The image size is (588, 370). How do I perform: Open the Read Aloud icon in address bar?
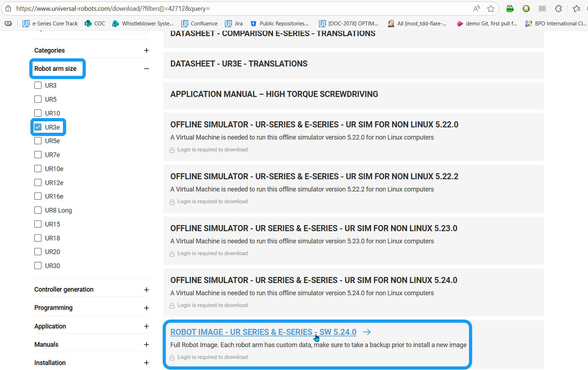(476, 9)
